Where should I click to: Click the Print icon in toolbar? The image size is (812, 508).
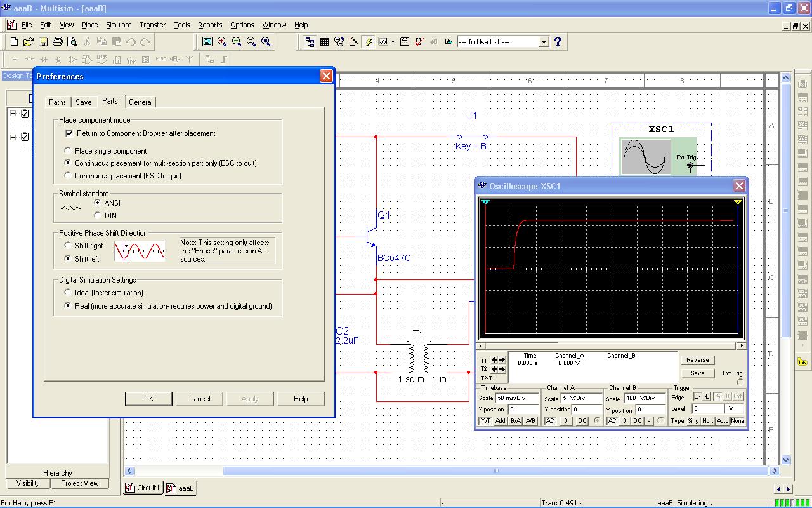click(x=58, y=42)
